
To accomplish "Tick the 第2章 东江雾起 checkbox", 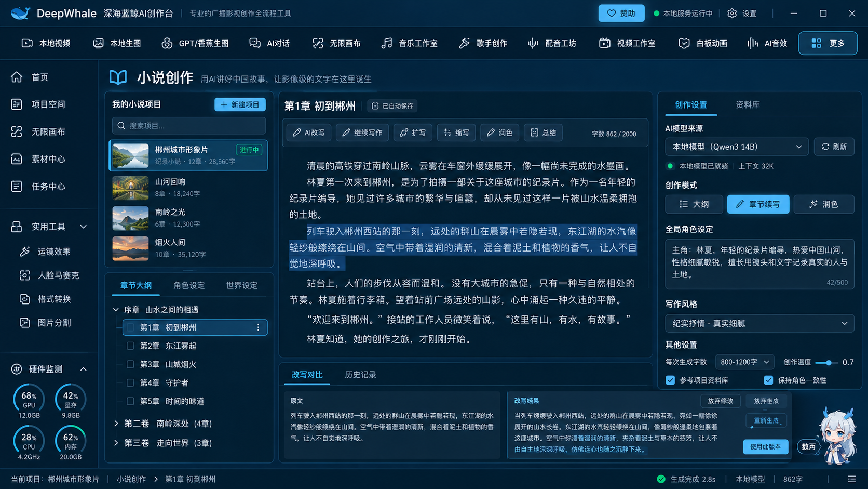I will (x=130, y=346).
